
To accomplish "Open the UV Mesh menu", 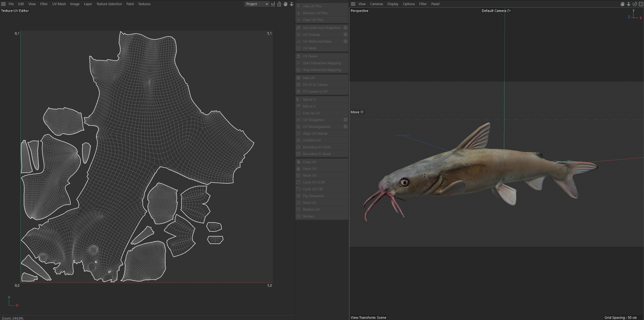I will pos(59,4).
